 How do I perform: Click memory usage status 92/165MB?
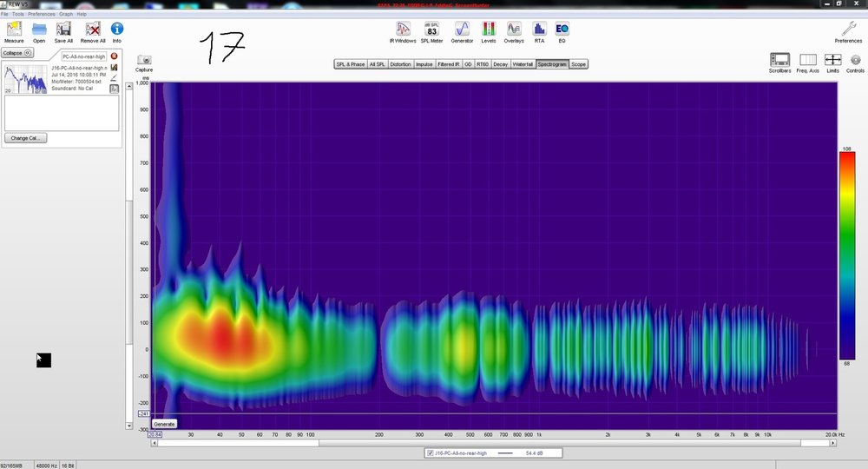[x=11, y=466]
